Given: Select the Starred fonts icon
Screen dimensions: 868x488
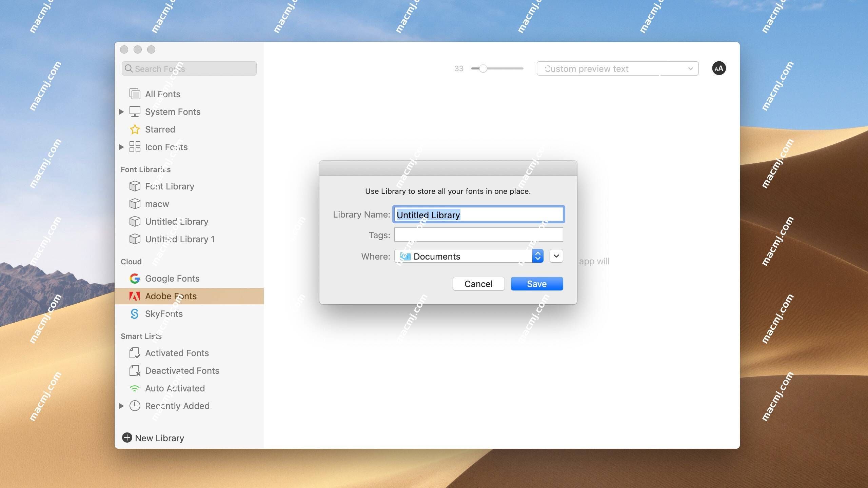Looking at the screenshot, I should coord(134,130).
